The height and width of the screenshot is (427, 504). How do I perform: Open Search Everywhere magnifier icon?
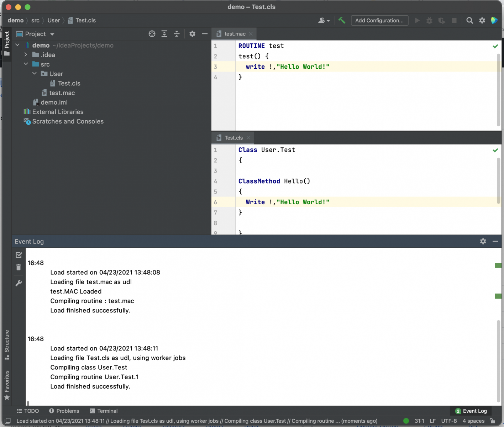(469, 20)
